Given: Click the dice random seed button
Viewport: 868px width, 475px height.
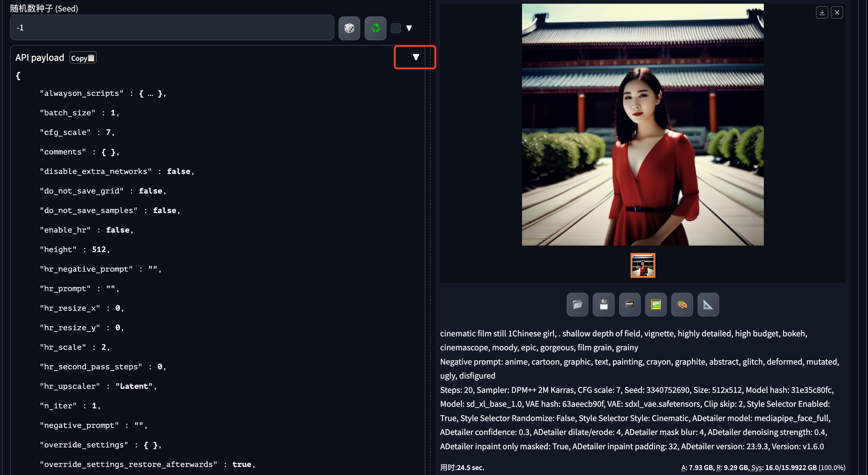Looking at the screenshot, I should (x=349, y=28).
